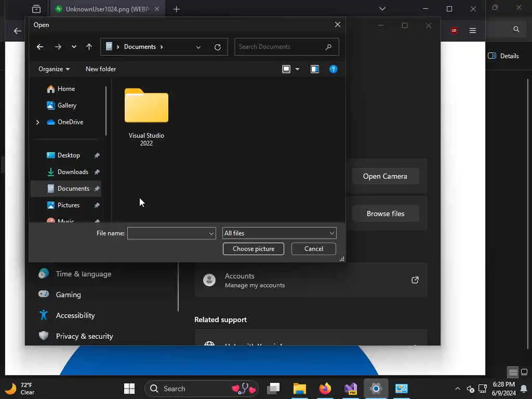
Task: Open a new browser tab
Action: [177, 9]
